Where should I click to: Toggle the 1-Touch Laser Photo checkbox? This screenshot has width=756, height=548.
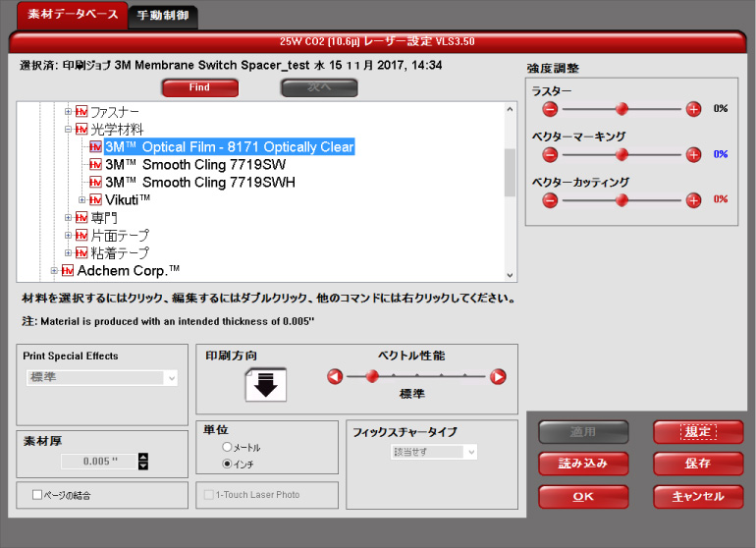click(209, 494)
